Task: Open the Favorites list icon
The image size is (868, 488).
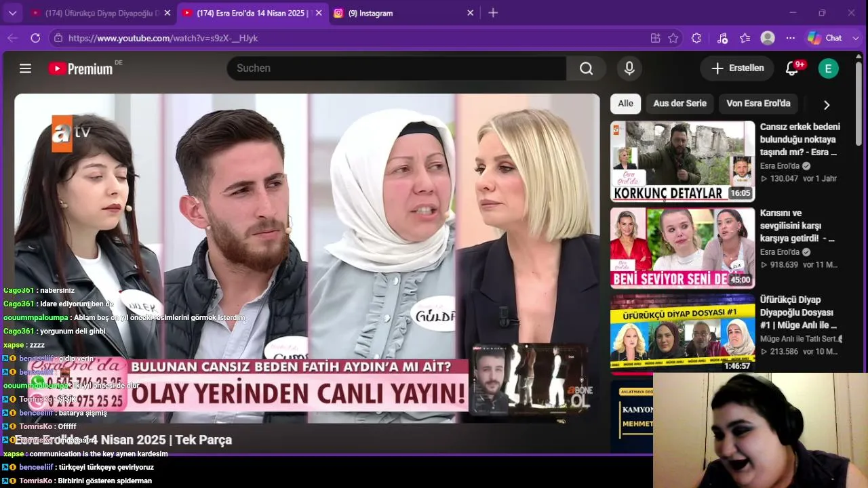Action: tap(745, 38)
